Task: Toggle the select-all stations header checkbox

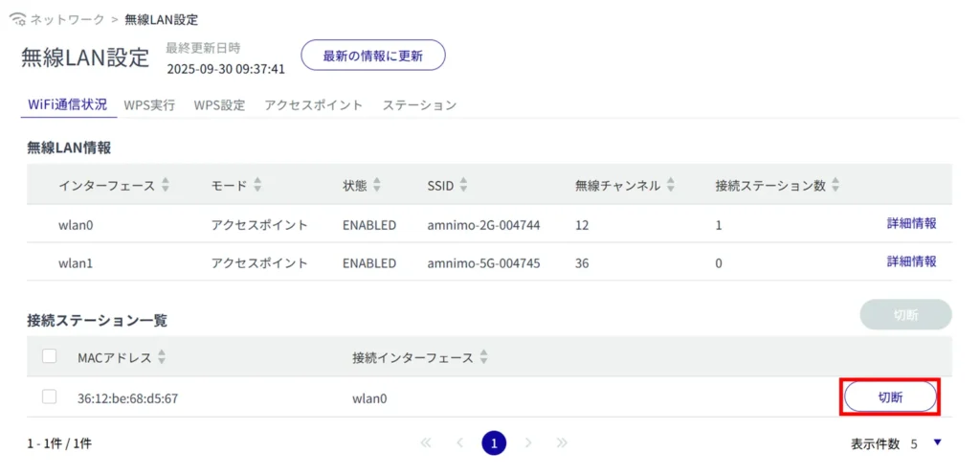Action: click(x=50, y=356)
